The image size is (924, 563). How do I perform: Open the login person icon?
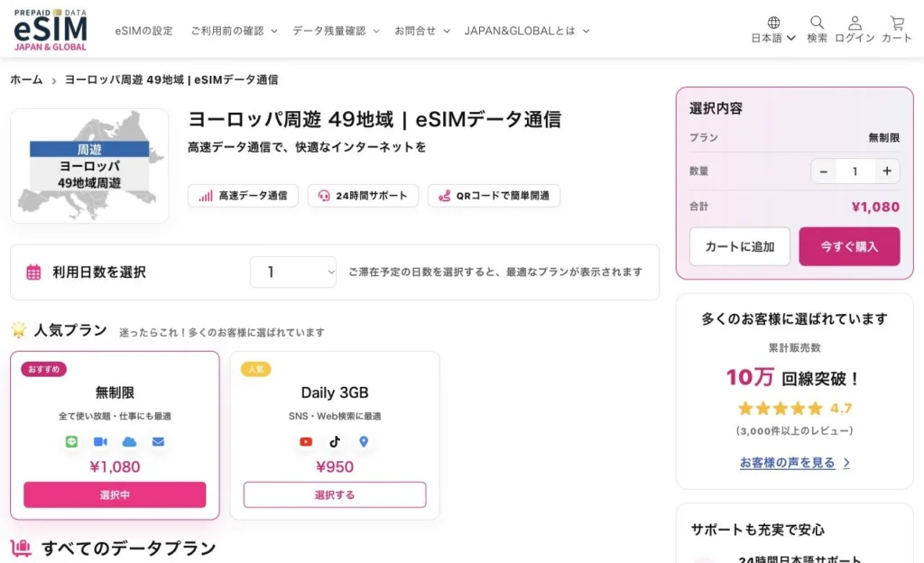pos(855,23)
